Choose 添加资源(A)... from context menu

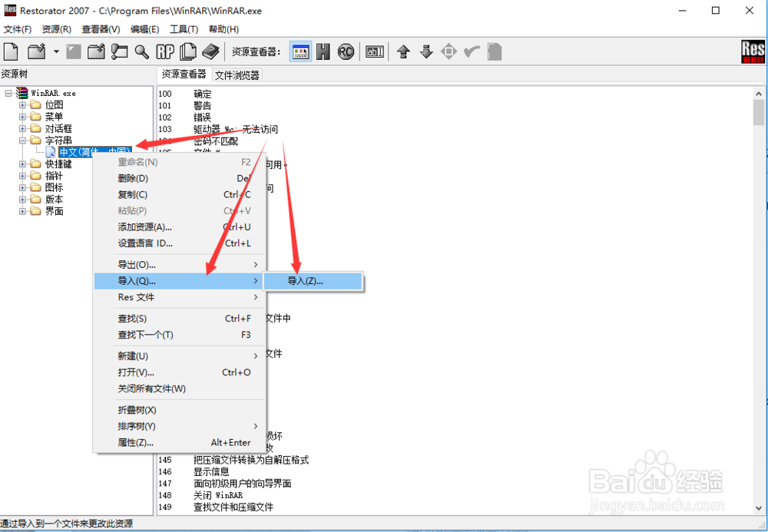click(x=179, y=227)
